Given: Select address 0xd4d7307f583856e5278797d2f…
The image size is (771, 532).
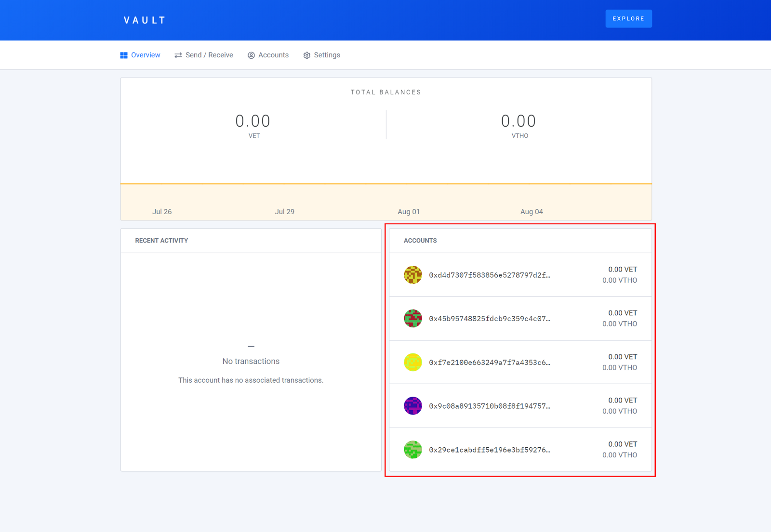Looking at the screenshot, I should [489, 275].
